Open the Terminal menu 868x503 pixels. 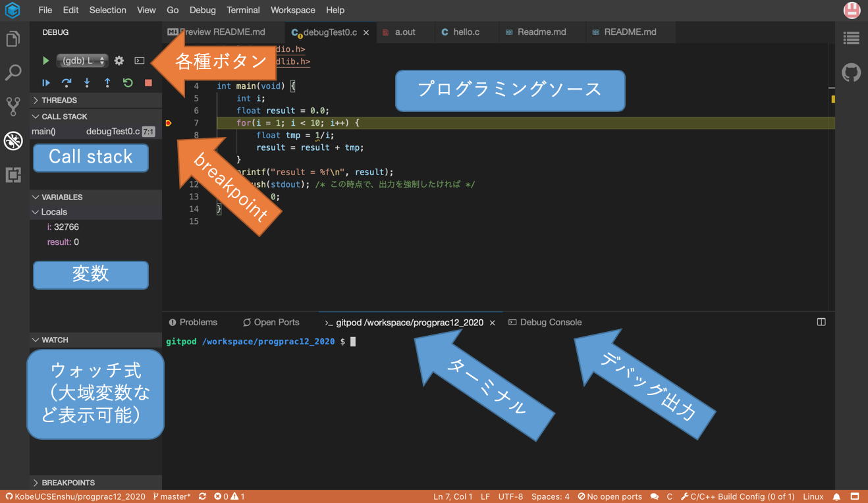(x=243, y=10)
